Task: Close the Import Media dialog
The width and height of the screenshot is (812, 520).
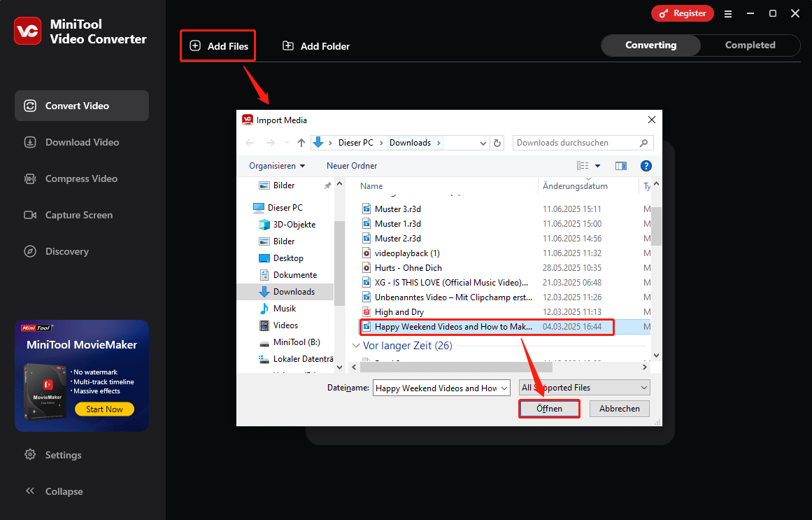Action: click(651, 120)
